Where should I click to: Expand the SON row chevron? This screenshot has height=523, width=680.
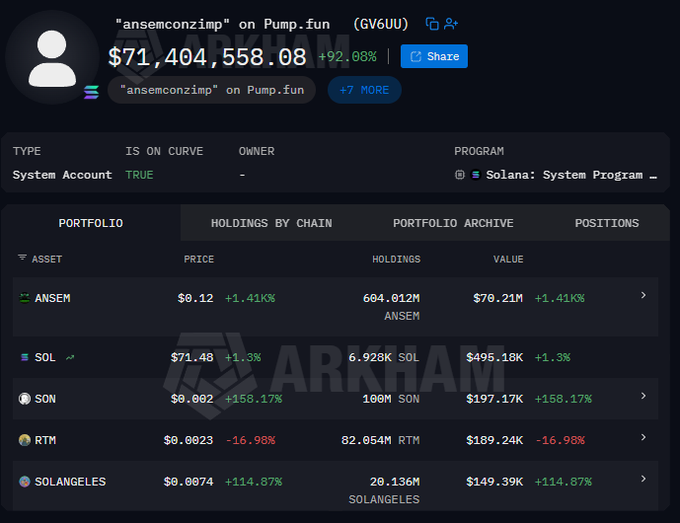tap(644, 396)
